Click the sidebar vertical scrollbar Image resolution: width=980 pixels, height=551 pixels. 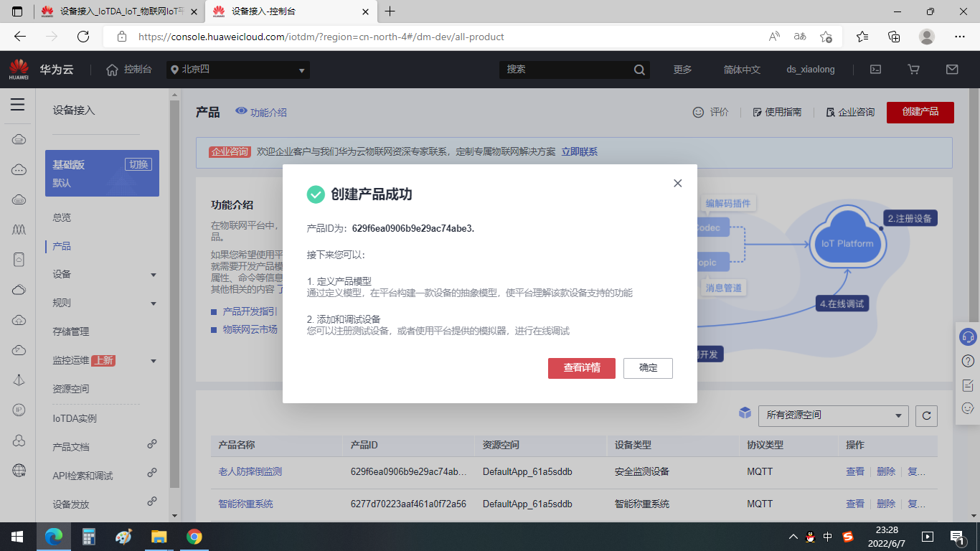(x=174, y=294)
